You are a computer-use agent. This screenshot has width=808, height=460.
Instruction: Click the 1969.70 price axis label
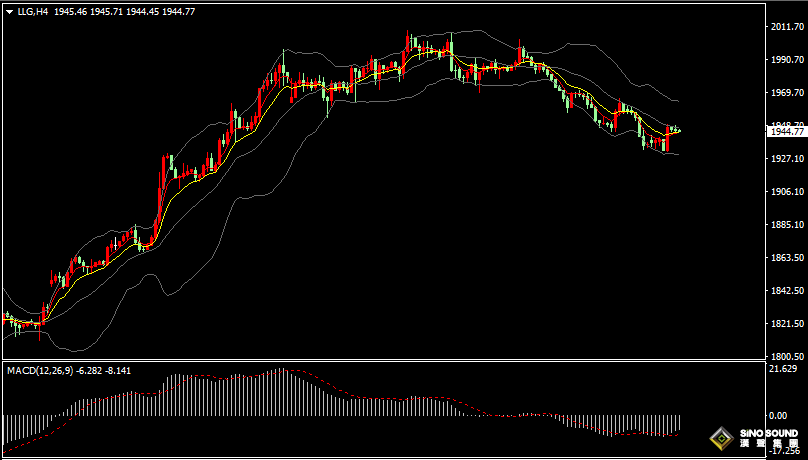click(785, 93)
